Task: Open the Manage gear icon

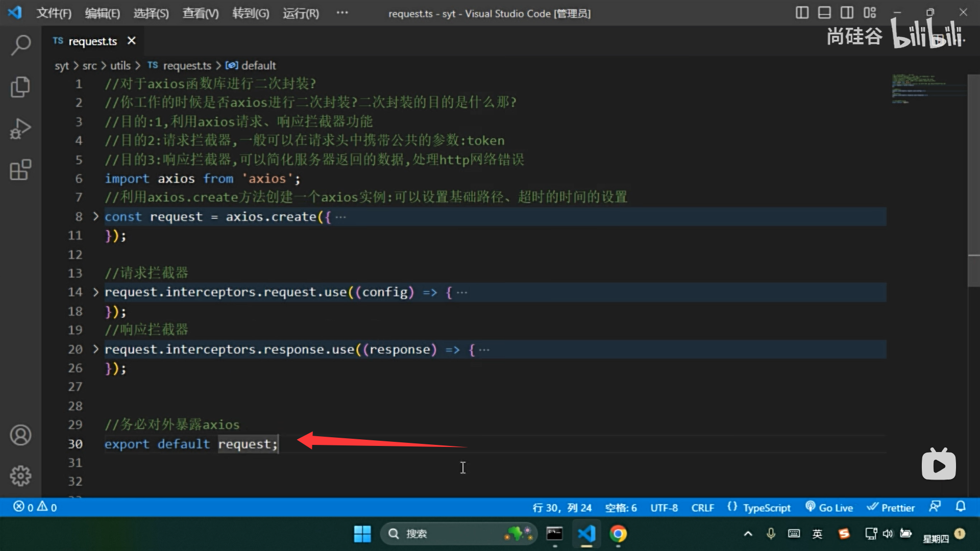Action: coord(20,475)
